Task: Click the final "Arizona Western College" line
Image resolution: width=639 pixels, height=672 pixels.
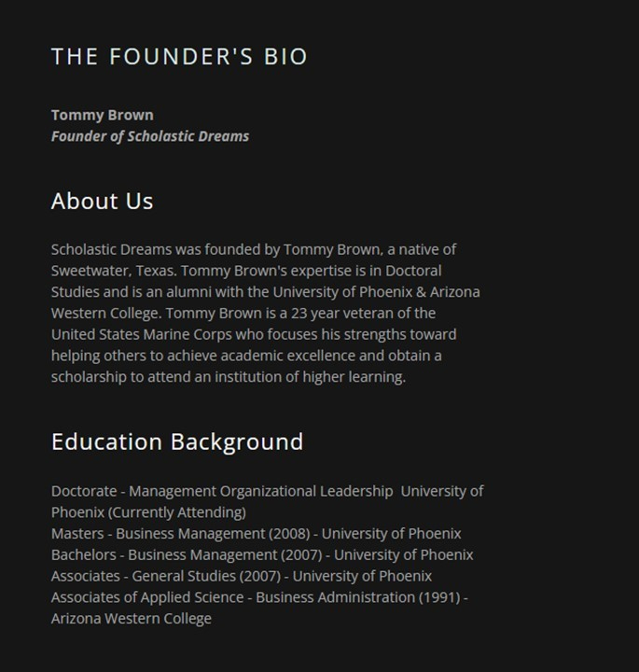Action: coord(132,618)
